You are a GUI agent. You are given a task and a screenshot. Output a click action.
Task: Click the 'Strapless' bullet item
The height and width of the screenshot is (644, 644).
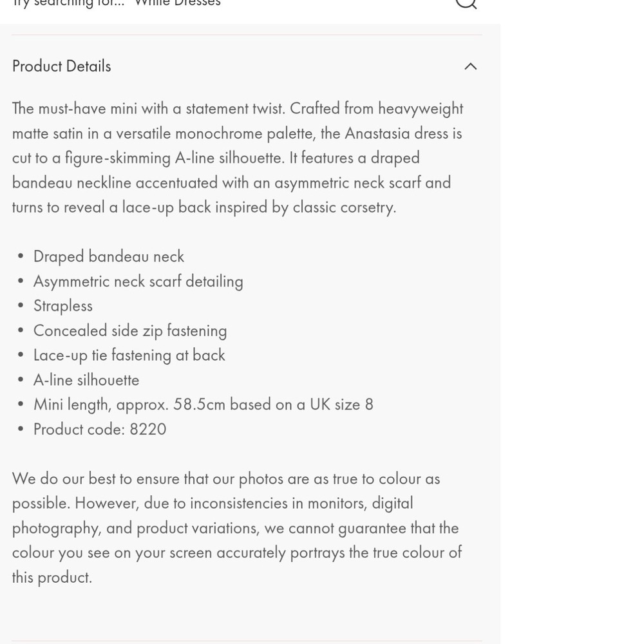tap(63, 306)
